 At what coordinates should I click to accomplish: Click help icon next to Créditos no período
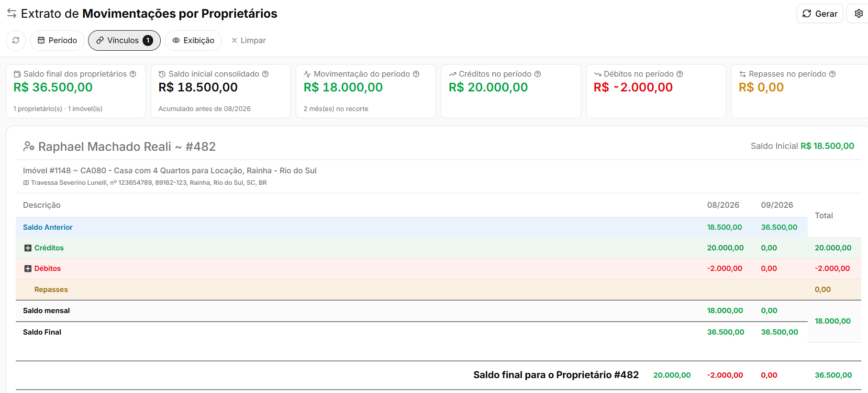click(538, 74)
